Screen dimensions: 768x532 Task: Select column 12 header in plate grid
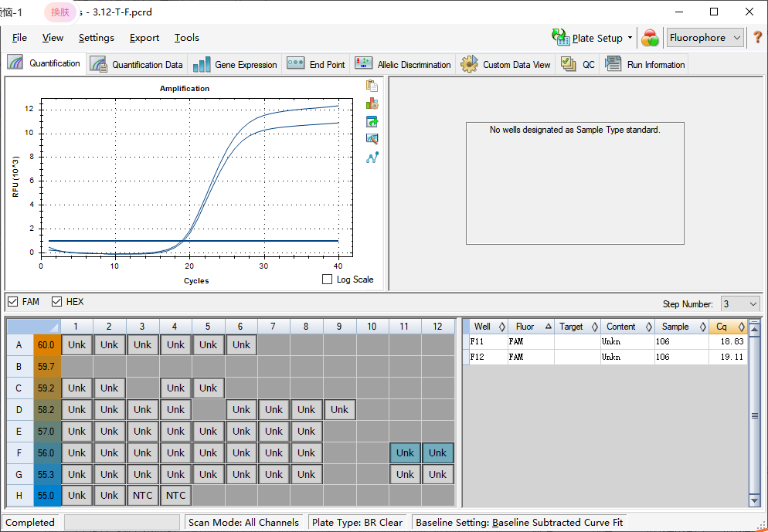click(x=438, y=327)
